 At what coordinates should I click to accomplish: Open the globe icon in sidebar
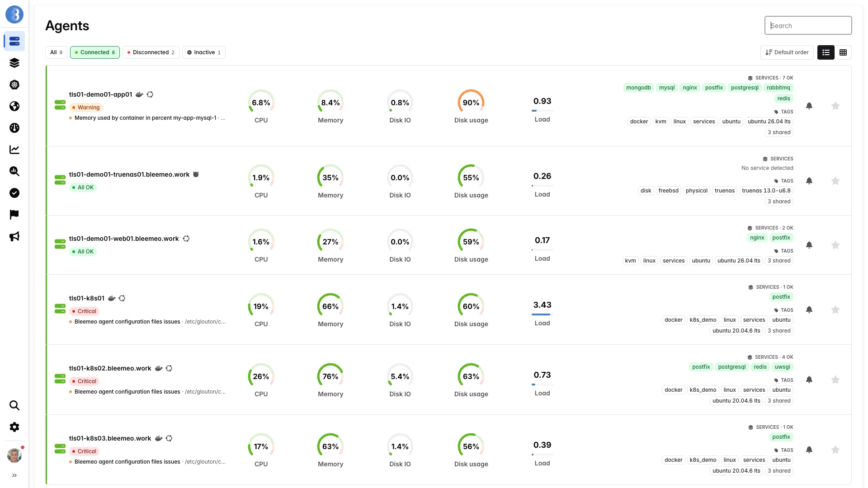[x=14, y=106]
